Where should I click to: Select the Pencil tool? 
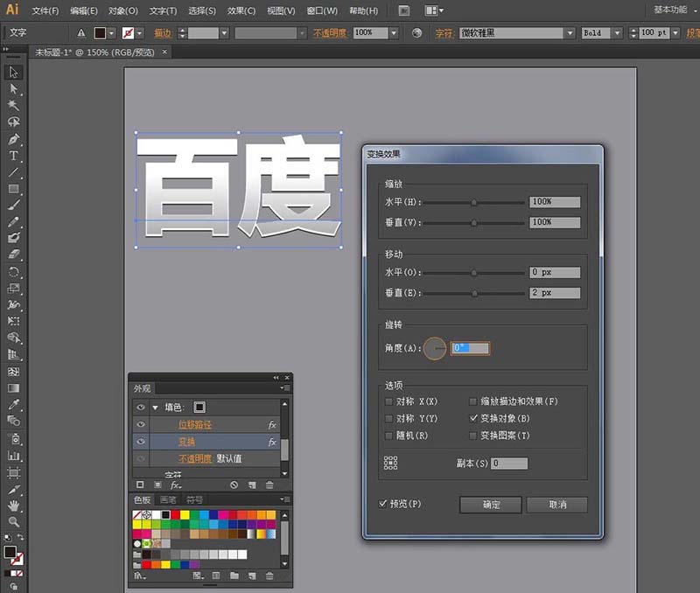13,222
